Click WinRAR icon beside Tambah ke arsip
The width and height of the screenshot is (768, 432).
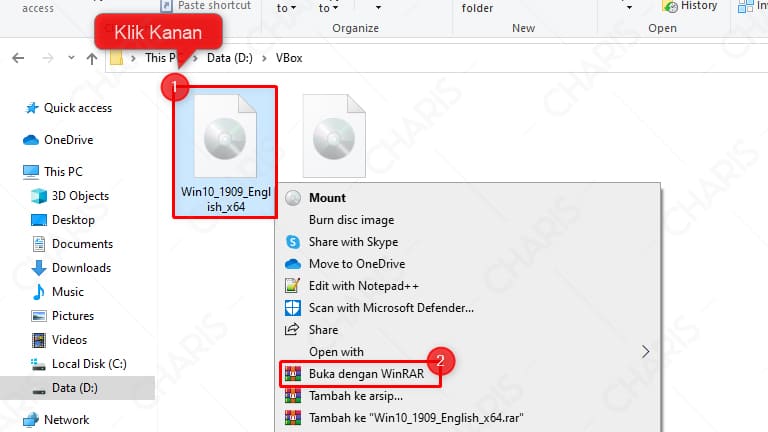293,396
